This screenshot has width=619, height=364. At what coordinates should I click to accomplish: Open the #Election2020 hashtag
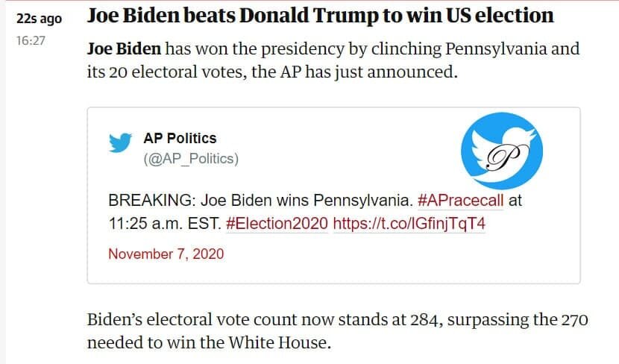[x=277, y=224]
